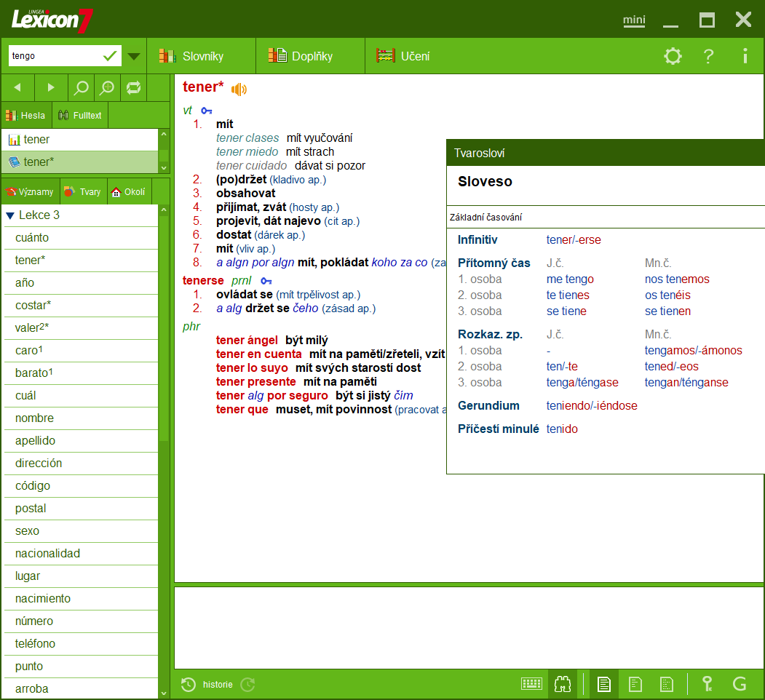765x700 pixels.
Task: Click the phrase tener en cuenta
Action: pos(258,354)
